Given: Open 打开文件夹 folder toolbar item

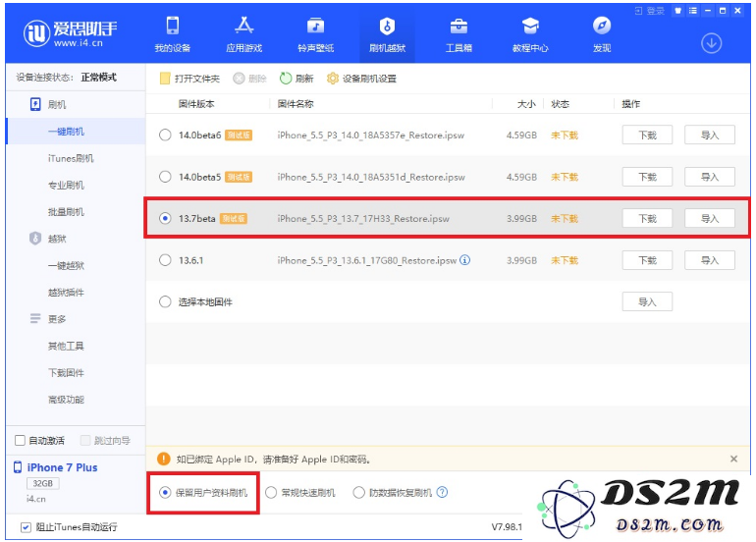Looking at the screenshot, I should tap(189, 79).
